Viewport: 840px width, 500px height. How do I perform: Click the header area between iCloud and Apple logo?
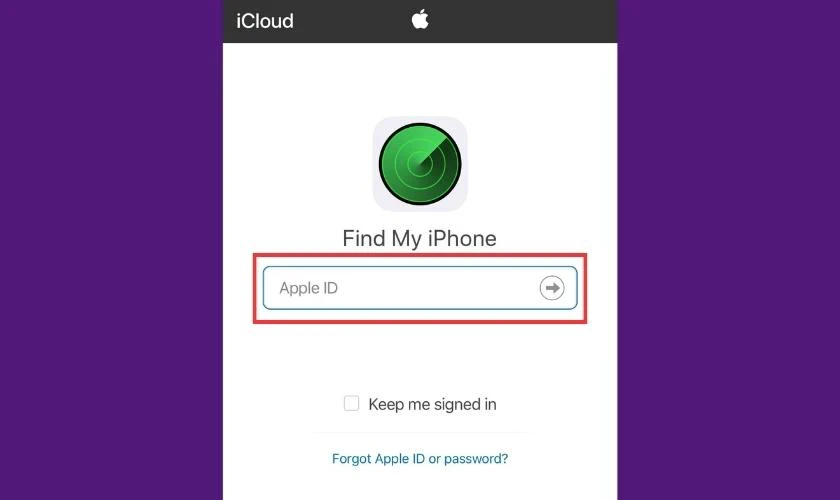tap(352, 21)
